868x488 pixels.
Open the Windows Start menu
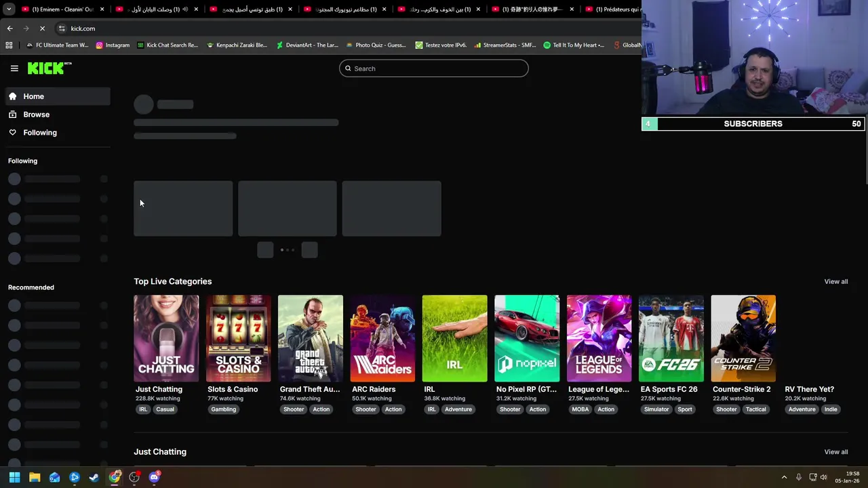14,477
